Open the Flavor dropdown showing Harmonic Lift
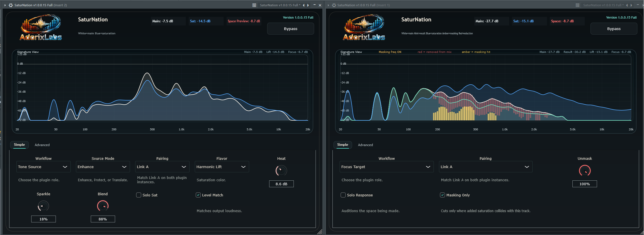644x235 pixels. (222, 167)
